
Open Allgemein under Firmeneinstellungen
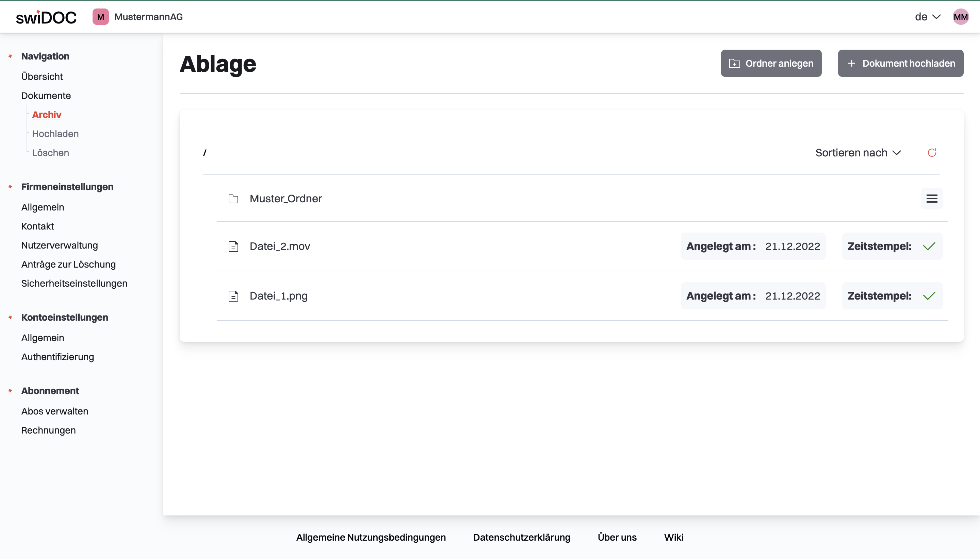(42, 207)
